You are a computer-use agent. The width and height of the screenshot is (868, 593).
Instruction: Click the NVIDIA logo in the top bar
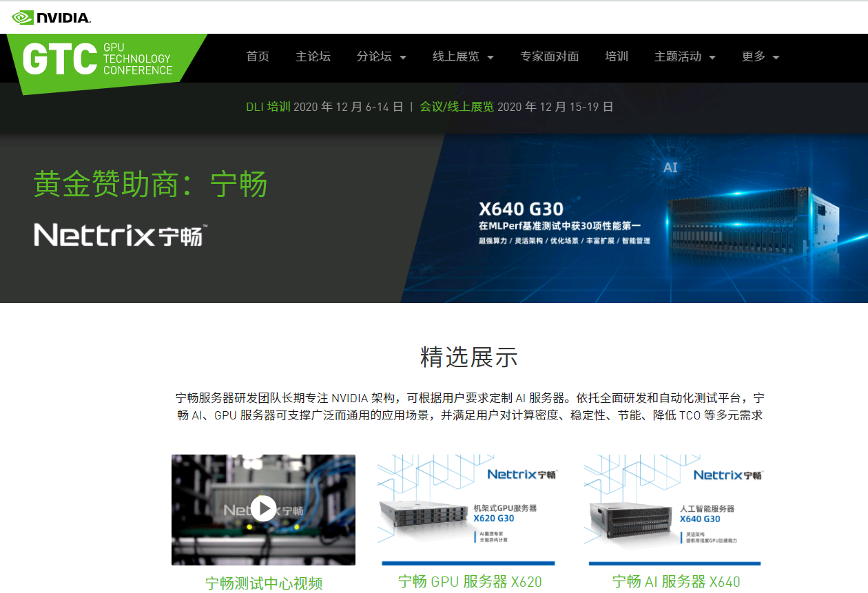pos(51,17)
